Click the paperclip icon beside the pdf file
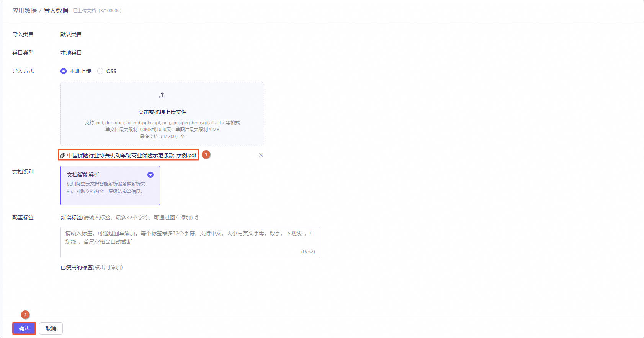644x338 pixels. (63, 156)
